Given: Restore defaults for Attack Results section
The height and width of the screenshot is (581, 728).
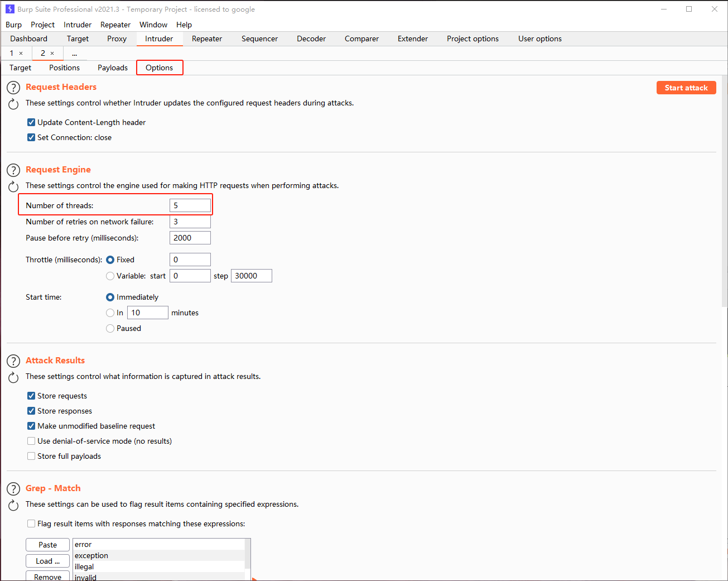Looking at the screenshot, I should [13, 377].
